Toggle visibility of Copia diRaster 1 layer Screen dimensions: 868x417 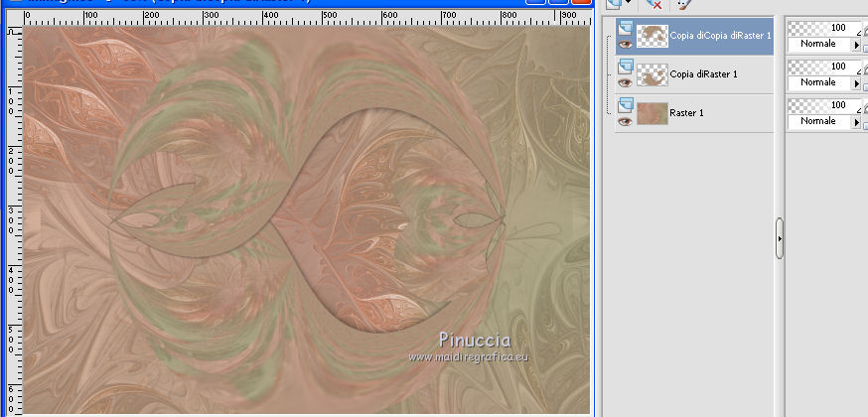pos(626,83)
